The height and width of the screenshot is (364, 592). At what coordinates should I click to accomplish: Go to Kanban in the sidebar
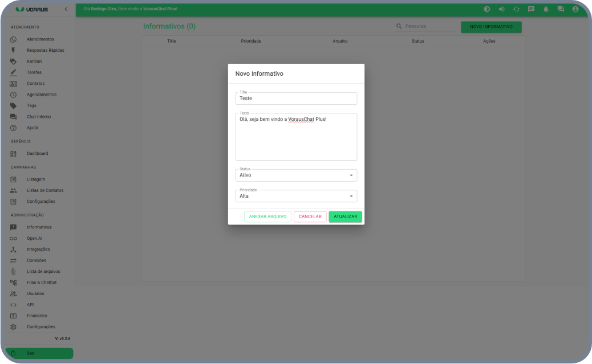34,62
